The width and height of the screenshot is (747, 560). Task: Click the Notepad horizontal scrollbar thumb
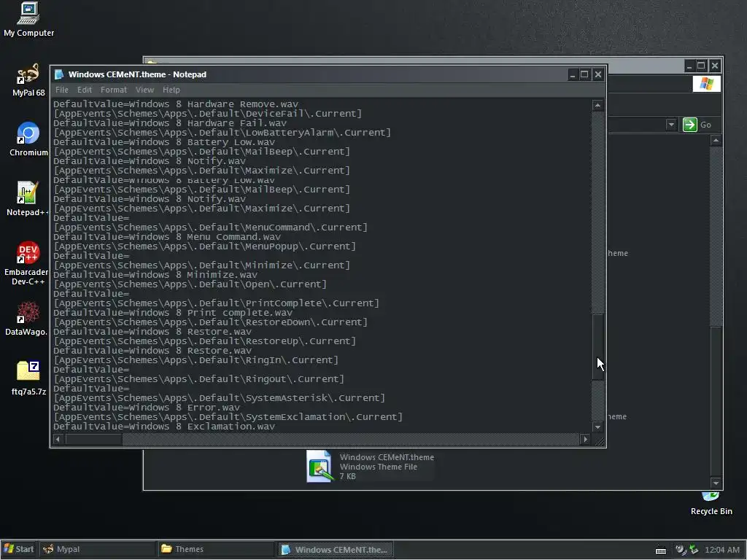coord(93,439)
